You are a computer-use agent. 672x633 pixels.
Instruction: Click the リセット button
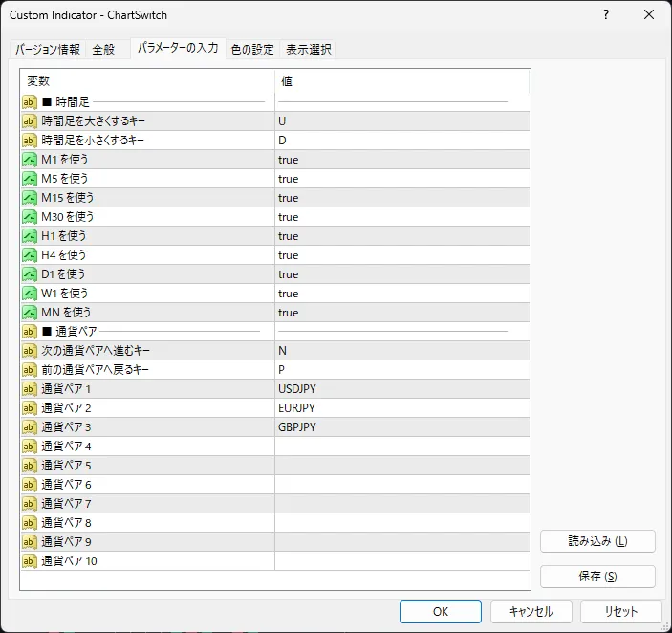621,612
